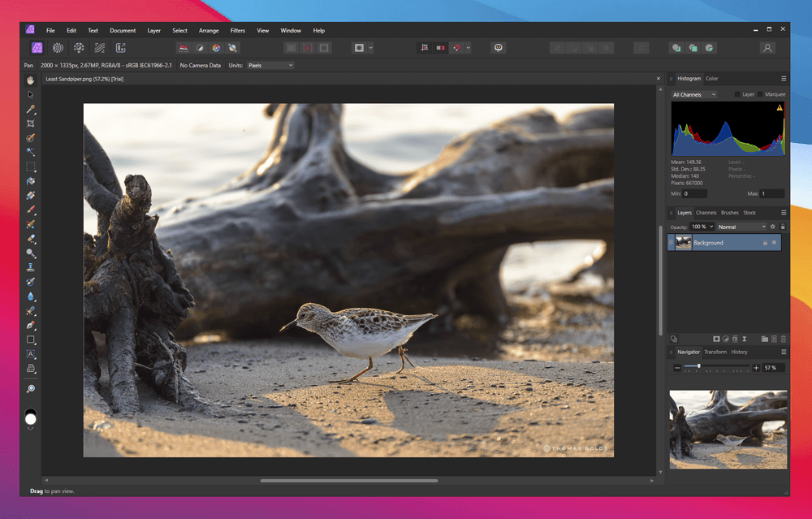Enable the Layer checkbox in Histogram
Viewport: 812px width, 519px height.
coord(737,95)
